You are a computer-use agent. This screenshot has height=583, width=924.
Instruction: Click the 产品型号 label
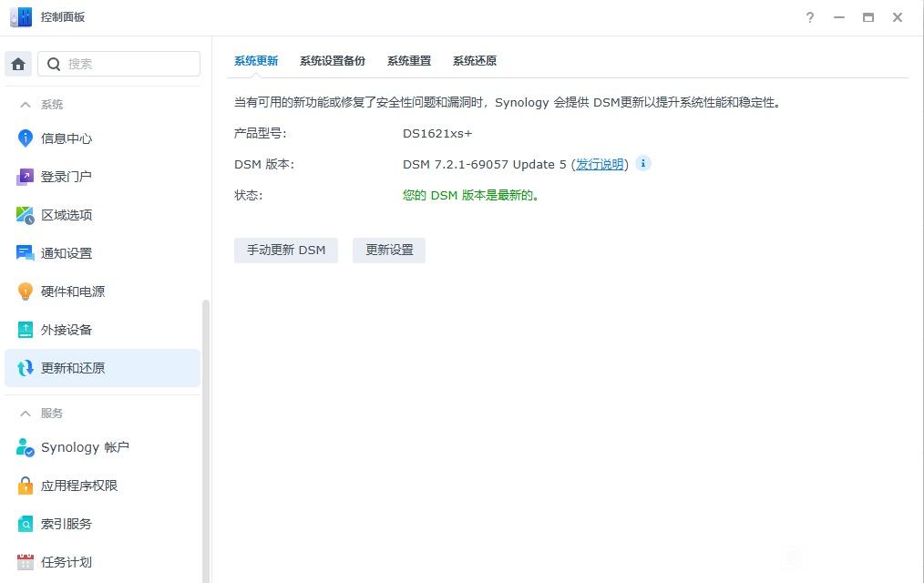point(261,134)
